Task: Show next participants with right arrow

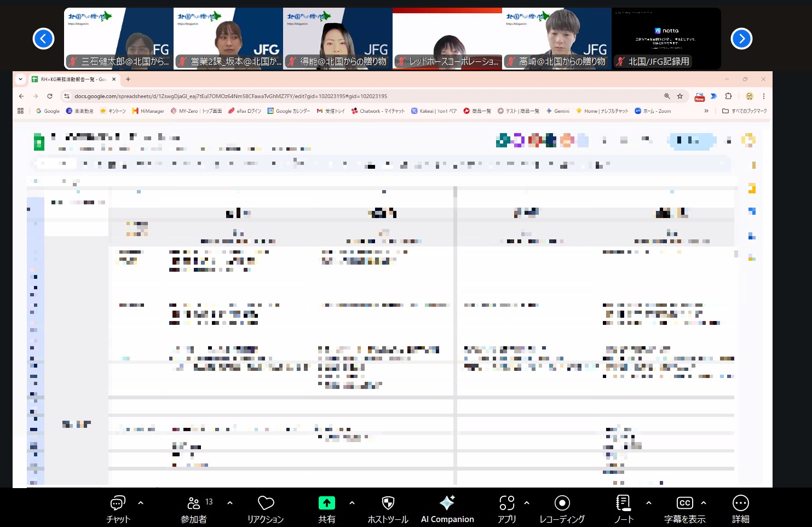Action: [741, 38]
